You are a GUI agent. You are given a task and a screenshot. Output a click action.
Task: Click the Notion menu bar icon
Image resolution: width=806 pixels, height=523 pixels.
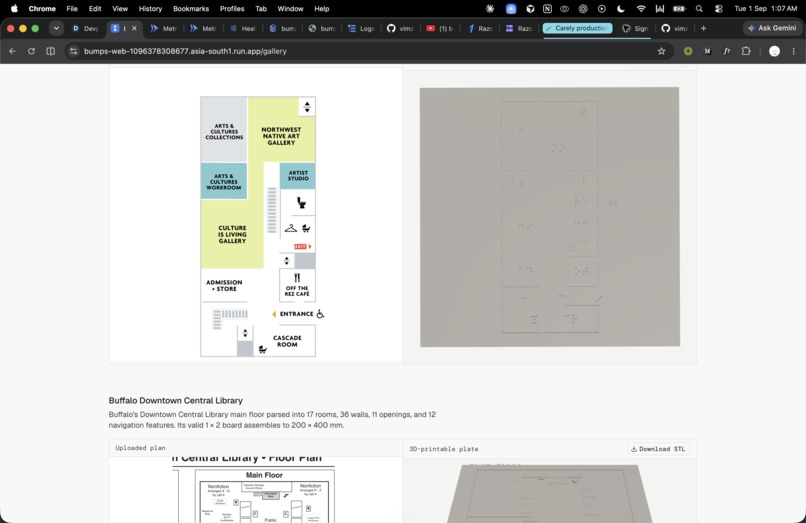(x=547, y=9)
